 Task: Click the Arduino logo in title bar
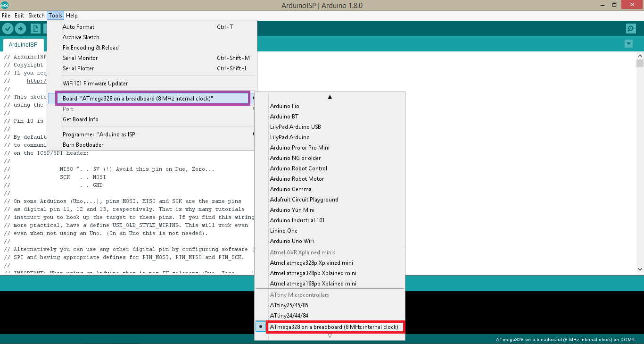tap(5, 5)
